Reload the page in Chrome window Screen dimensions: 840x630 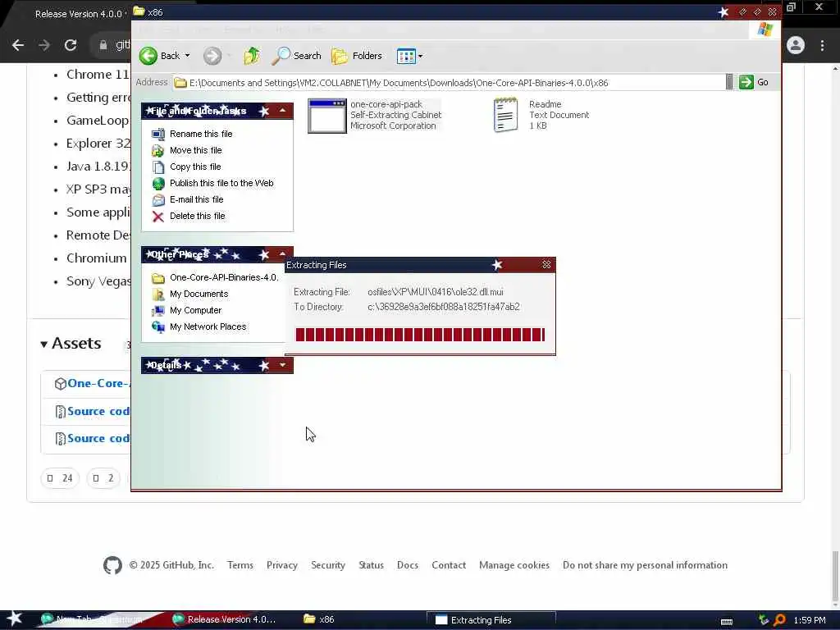point(71,45)
